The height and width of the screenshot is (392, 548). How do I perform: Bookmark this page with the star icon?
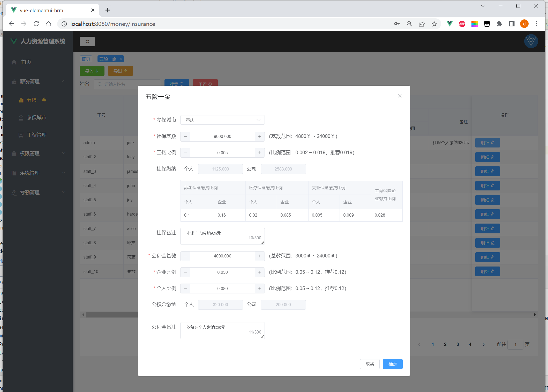[x=434, y=24]
